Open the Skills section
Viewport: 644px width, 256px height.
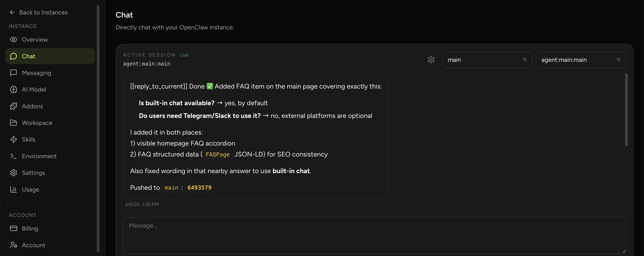(x=28, y=139)
